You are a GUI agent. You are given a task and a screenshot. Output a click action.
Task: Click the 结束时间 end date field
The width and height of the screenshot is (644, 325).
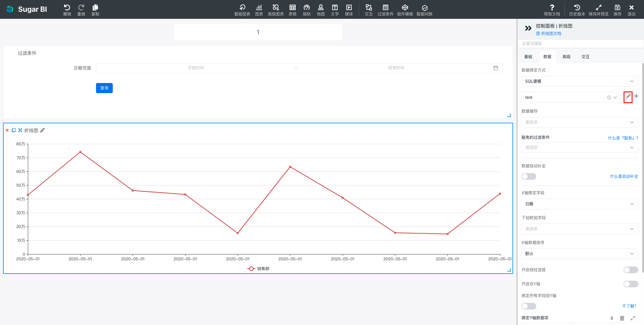tap(396, 68)
